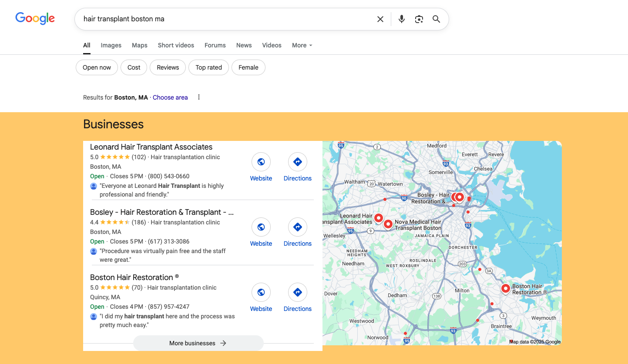Click Nova Medical Hair Transplant map pin
Image resolution: width=628 pixels, height=364 pixels.
point(388,224)
